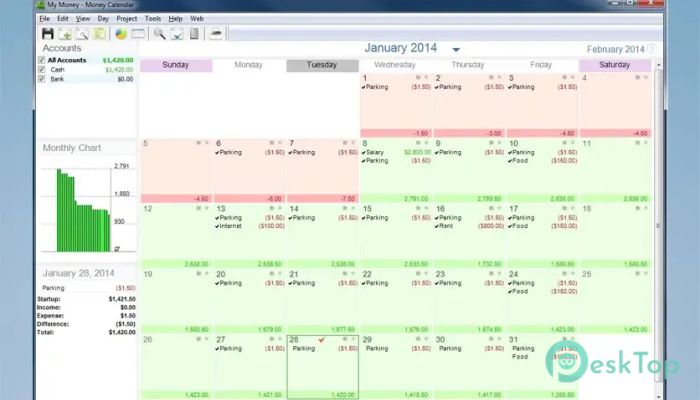
Task: Toggle the Bank account checkbox
Action: pyautogui.click(x=42, y=79)
